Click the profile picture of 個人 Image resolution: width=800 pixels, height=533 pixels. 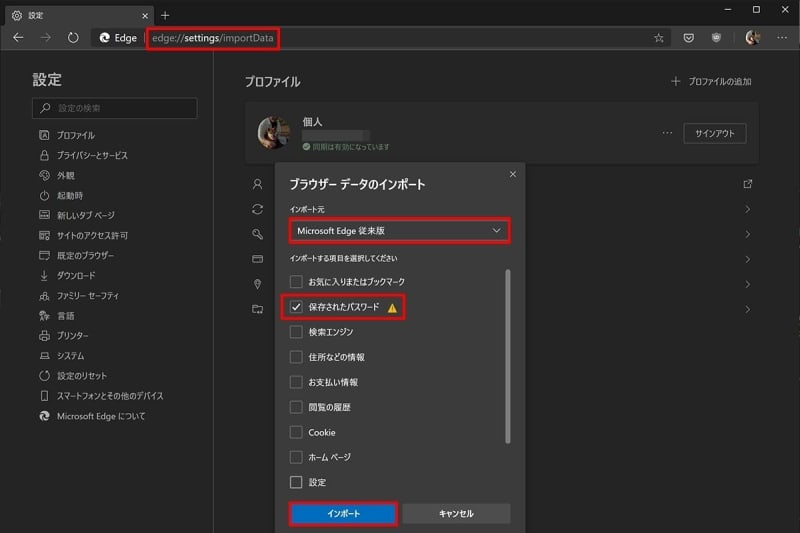pyautogui.click(x=274, y=133)
